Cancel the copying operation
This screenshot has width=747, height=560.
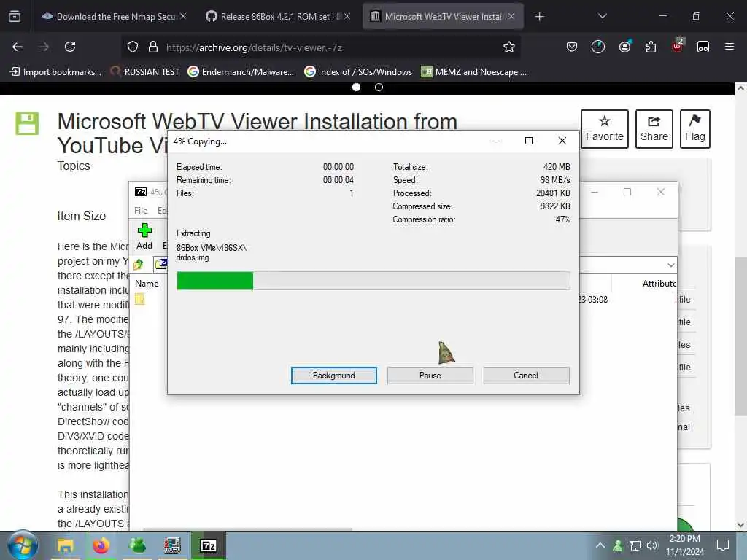click(x=526, y=376)
